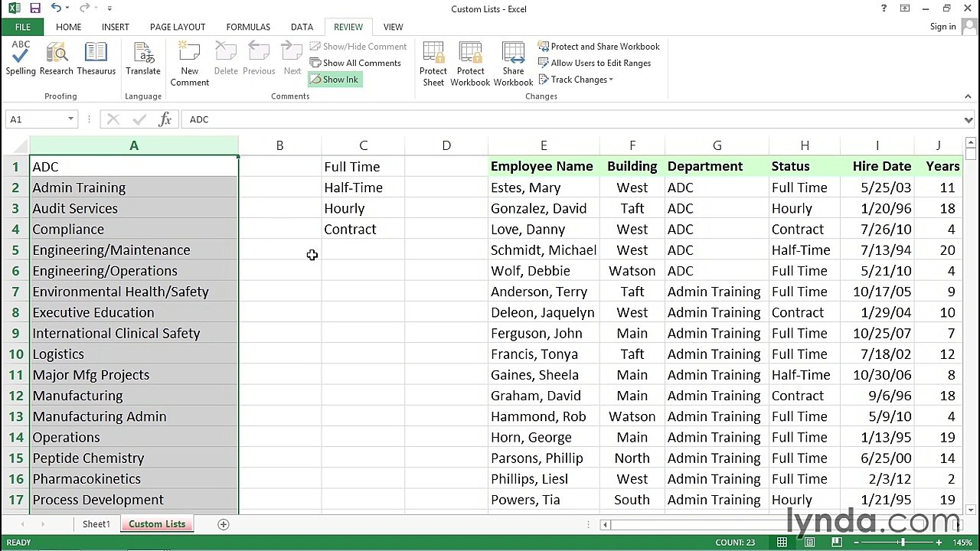The image size is (980, 551).
Task: Select column E header
Action: tap(544, 145)
